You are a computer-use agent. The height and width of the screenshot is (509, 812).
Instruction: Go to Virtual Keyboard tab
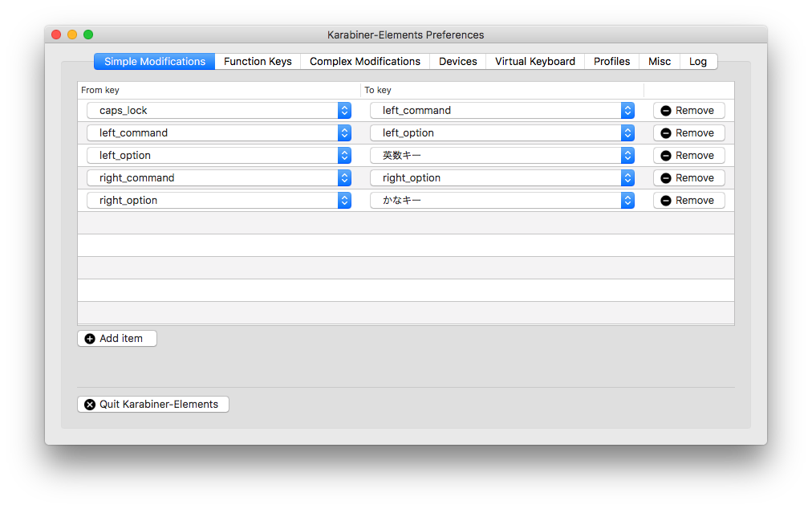[535, 61]
